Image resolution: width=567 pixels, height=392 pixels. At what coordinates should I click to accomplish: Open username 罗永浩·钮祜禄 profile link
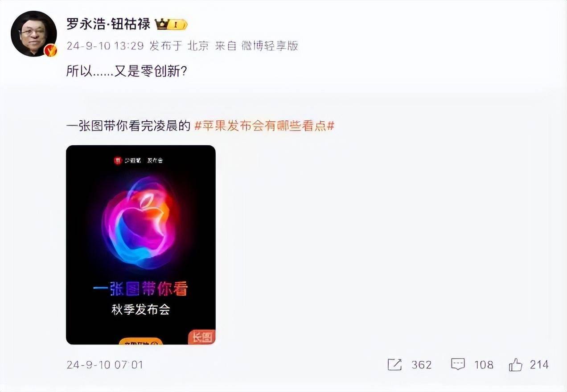click(108, 24)
